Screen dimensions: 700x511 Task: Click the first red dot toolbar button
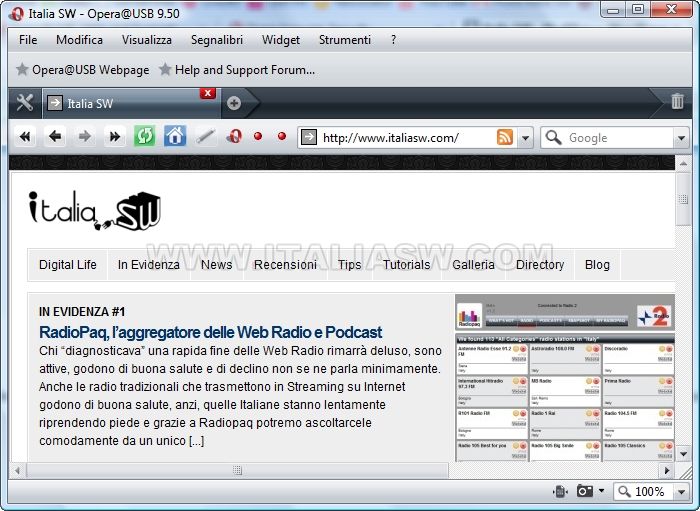258,136
